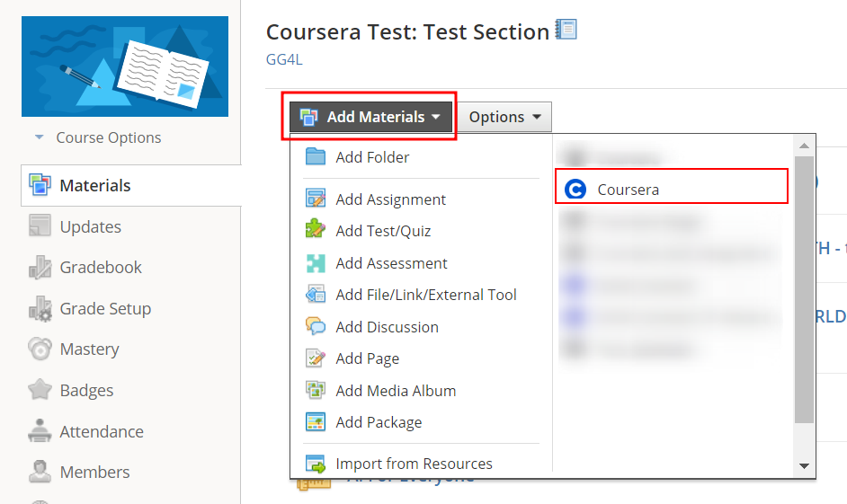This screenshot has width=847, height=504.
Task: Choose Add Package menu entry
Action: tap(379, 422)
